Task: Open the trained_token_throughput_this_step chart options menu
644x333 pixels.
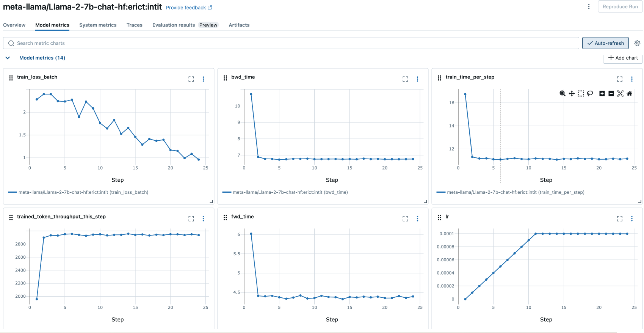Action: pyautogui.click(x=203, y=218)
